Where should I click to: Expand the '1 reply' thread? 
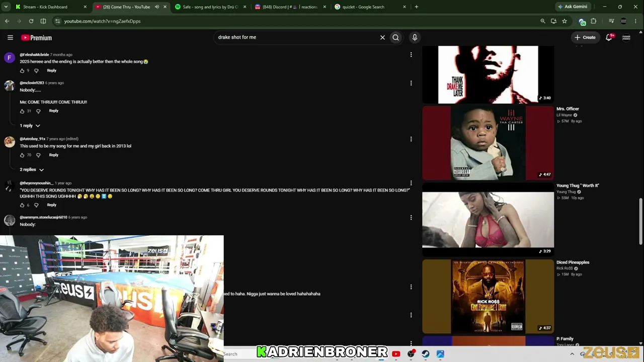coord(30,126)
